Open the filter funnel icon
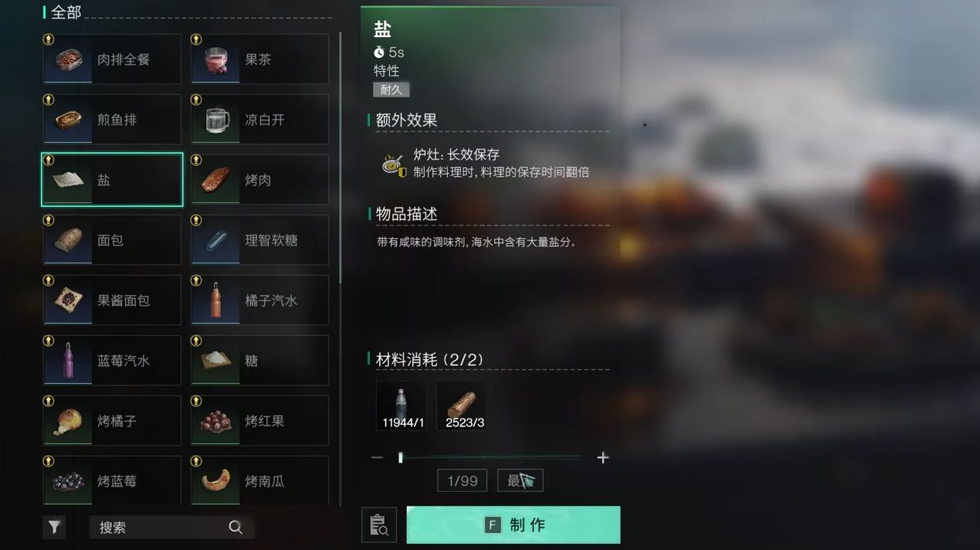 click(54, 527)
